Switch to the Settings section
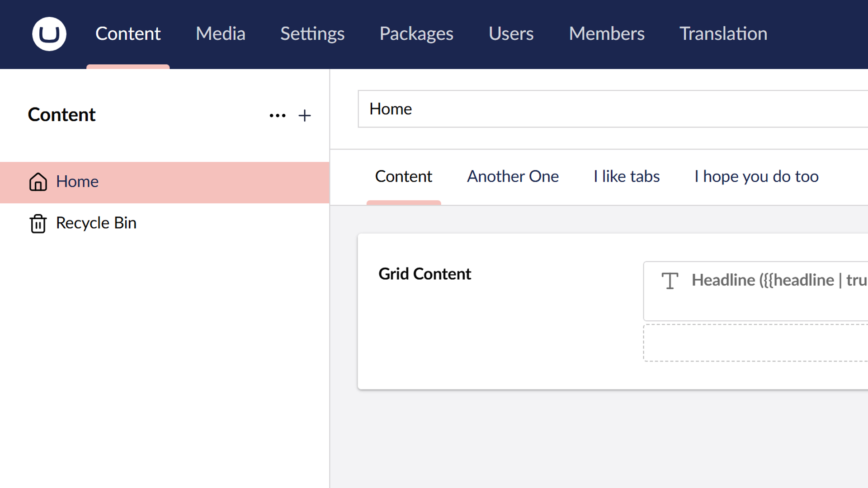868x488 pixels. click(312, 34)
